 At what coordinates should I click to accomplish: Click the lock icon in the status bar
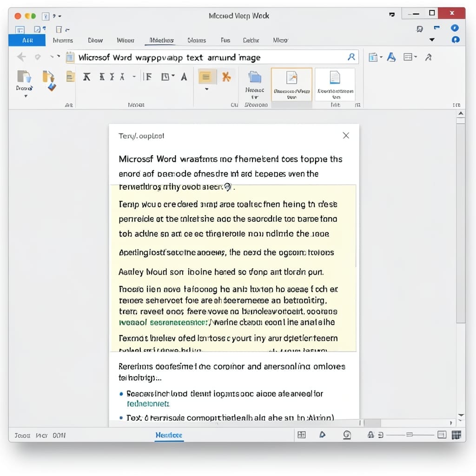point(370,435)
